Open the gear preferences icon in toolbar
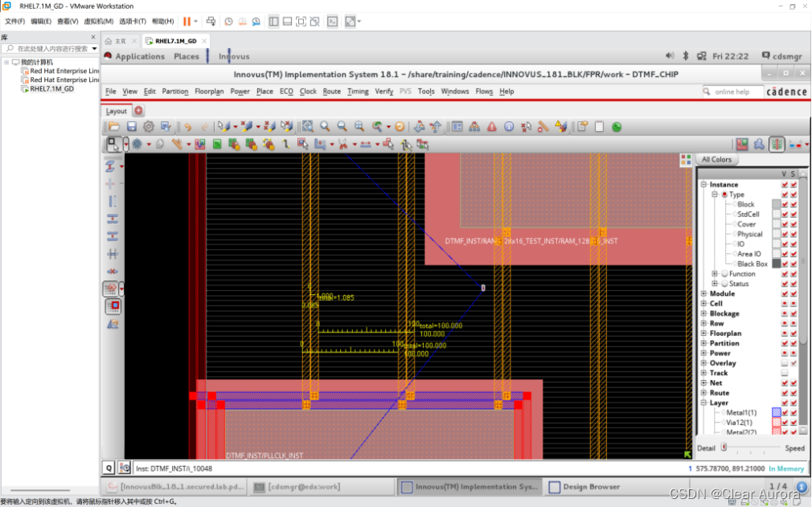This screenshot has width=812, height=507. pos(149,127)
